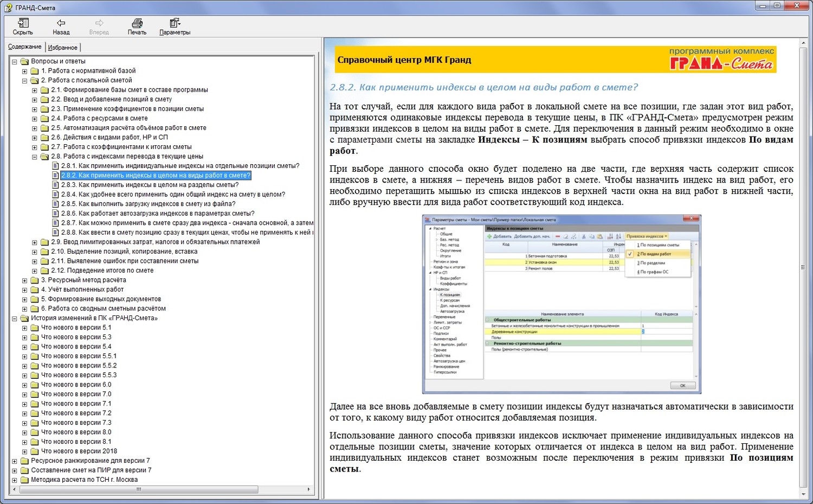Click the embedded screenshot of Параметры сметы
Image resolution: width=813 pixels, height=504 pixels.
click(561, 304)
